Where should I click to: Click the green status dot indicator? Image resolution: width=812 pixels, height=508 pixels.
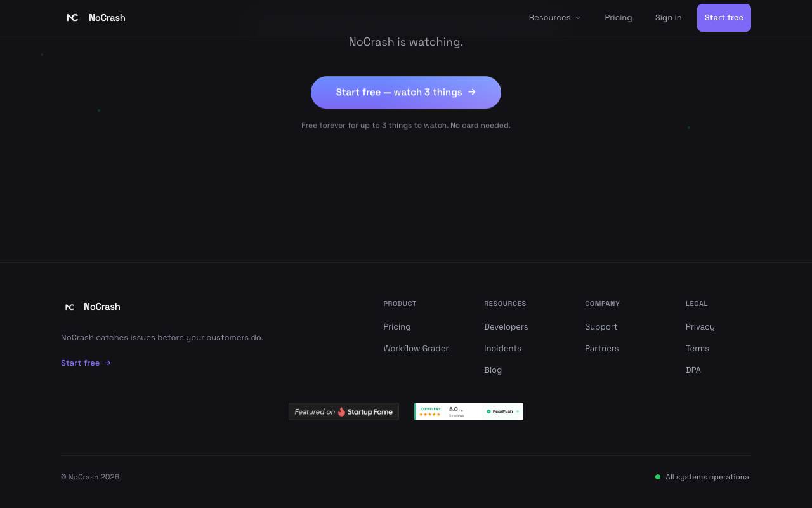pyautogui.click(x=658, y=477)
